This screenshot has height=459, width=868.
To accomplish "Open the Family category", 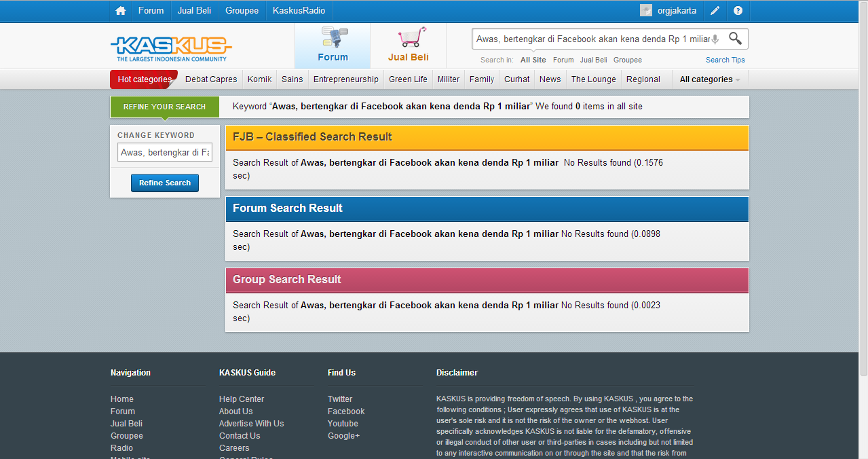I will [482, 79].
